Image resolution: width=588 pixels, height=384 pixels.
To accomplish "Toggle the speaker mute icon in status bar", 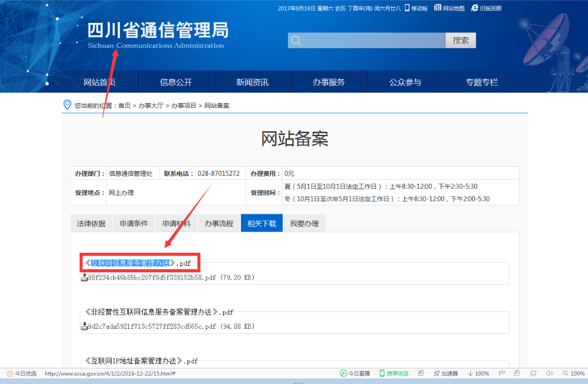I will tap(549, 373).
